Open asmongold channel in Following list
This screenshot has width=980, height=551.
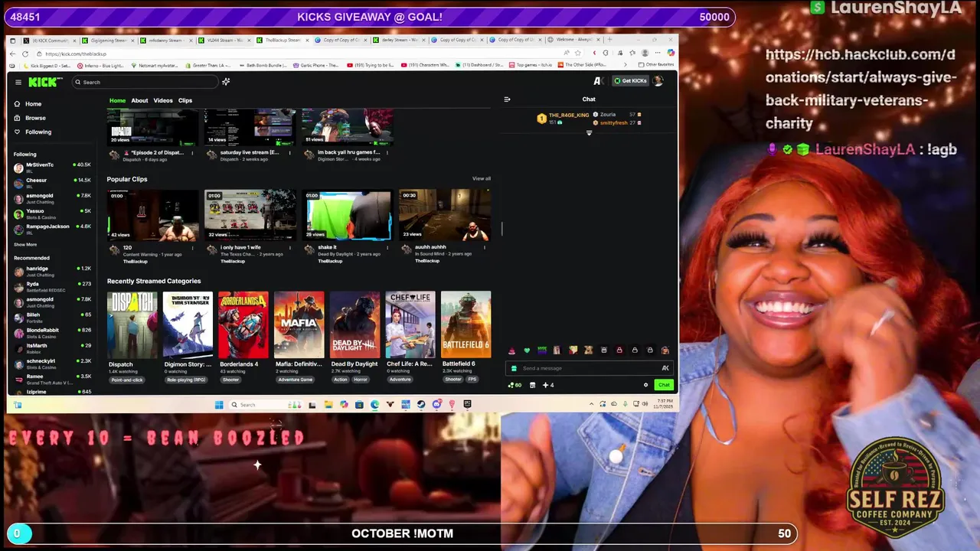point(52,197)
